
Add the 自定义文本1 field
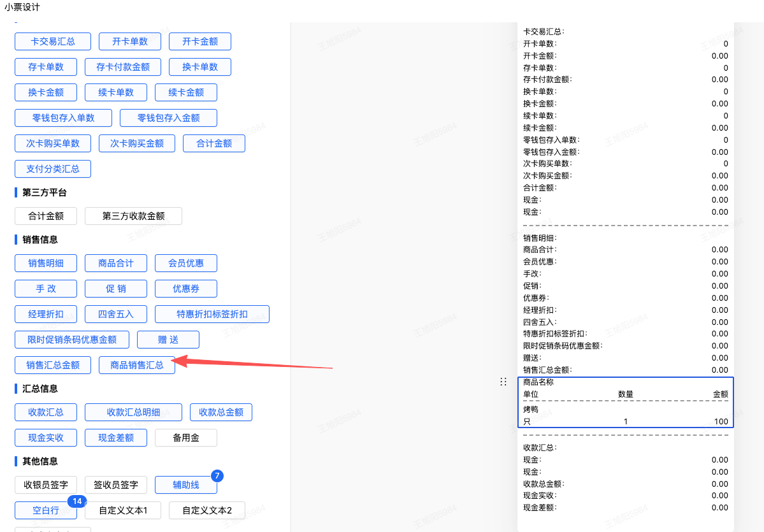point(123,510)
